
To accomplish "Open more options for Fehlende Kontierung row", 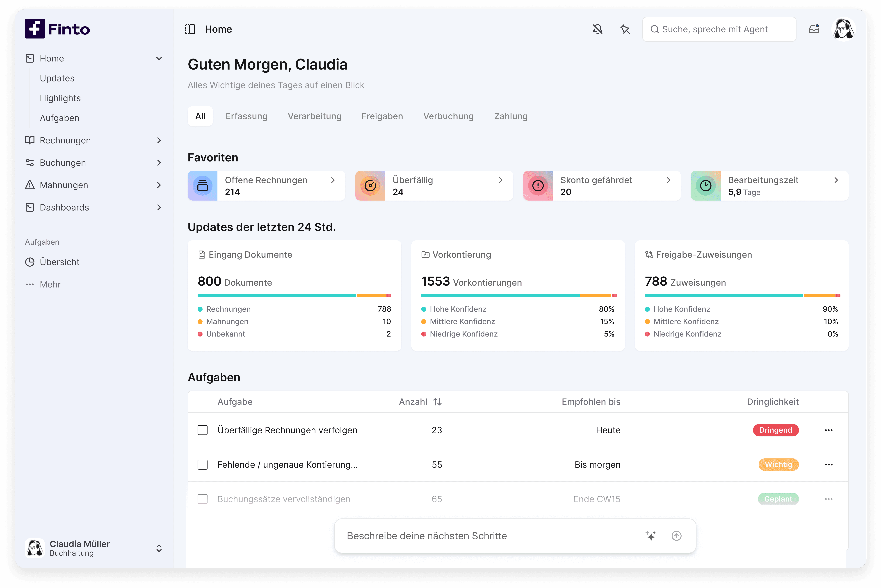I will pyautogui.click(x=829, y=465).
